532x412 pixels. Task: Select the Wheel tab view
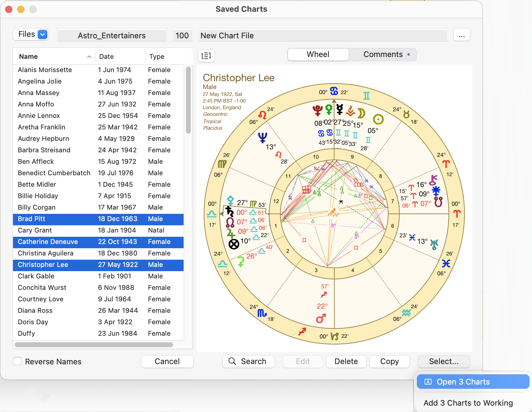point(318,54)
